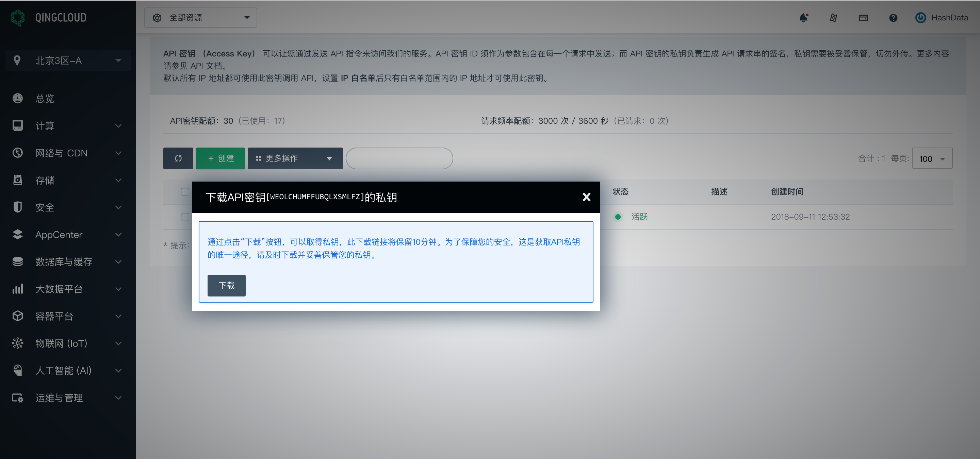980x459 pixels.
Task: Open the 总览 overview dashboard icon
Action: click(x=17, y=98)
